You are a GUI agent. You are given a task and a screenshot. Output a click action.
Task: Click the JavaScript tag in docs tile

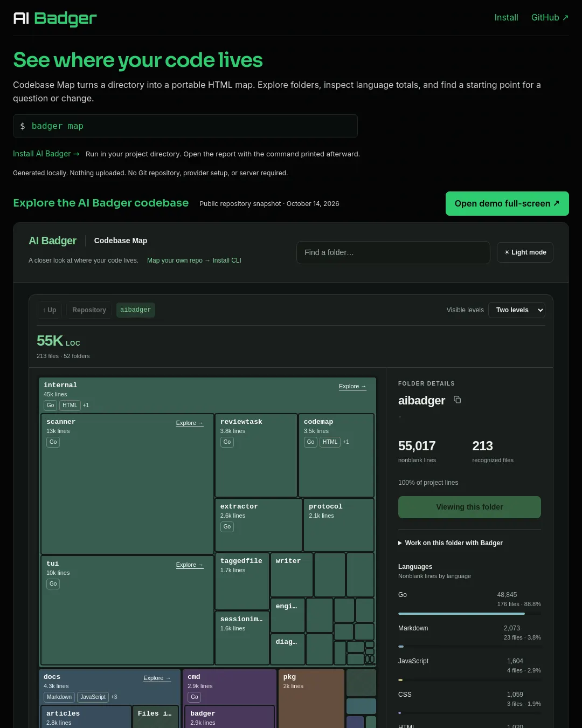pos(93,697)
